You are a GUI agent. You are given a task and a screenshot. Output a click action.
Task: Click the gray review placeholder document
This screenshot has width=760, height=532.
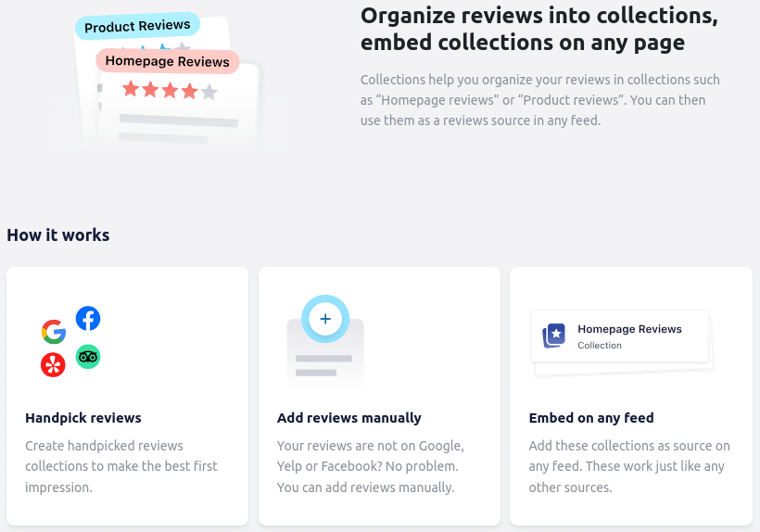tap(325, 357)
